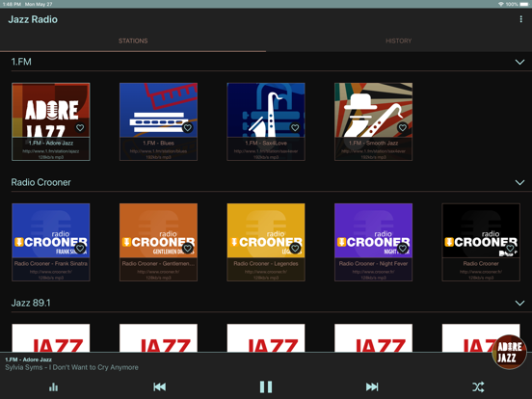
Task: Click Radio Crooner - Frank Sinatra label
Action: (x=51, y=264)
